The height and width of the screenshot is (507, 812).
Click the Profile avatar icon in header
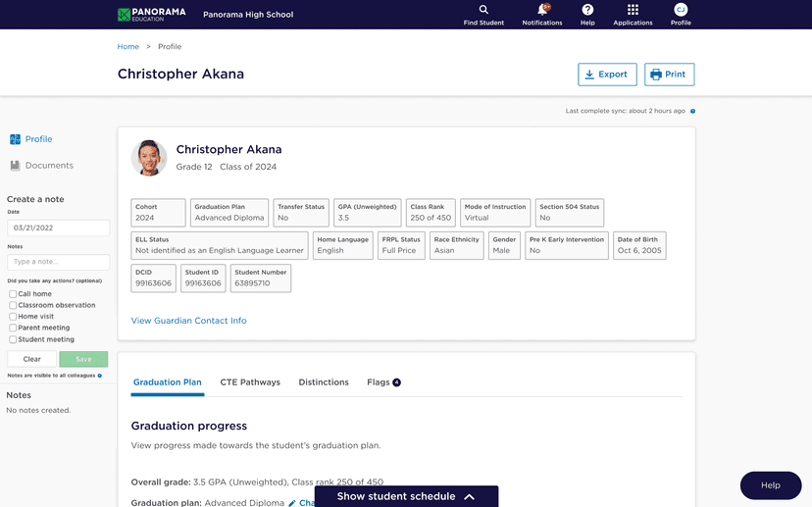[x=681, y=10]
